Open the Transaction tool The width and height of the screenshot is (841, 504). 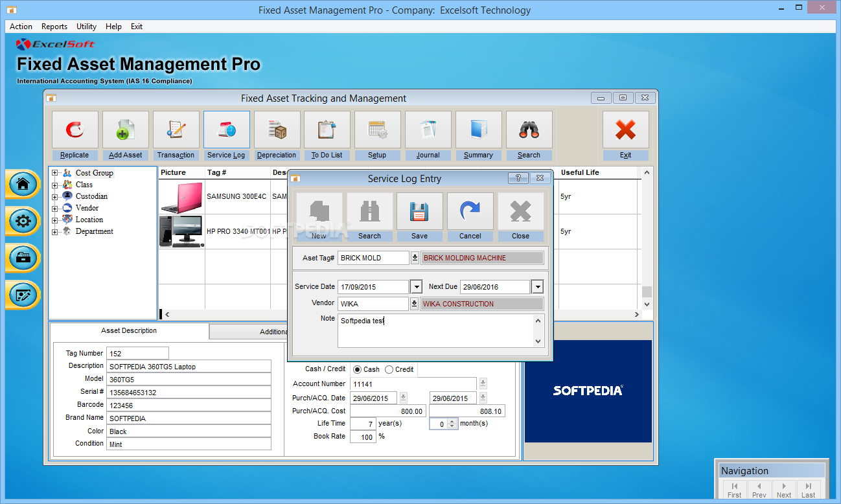click(176, 130)
